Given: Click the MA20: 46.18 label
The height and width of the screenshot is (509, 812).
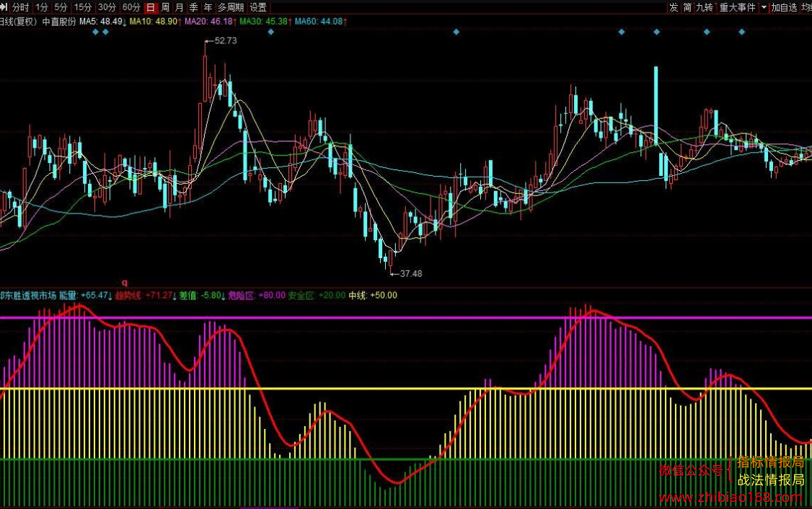Looking at the screenshot, I should (211, 21).
